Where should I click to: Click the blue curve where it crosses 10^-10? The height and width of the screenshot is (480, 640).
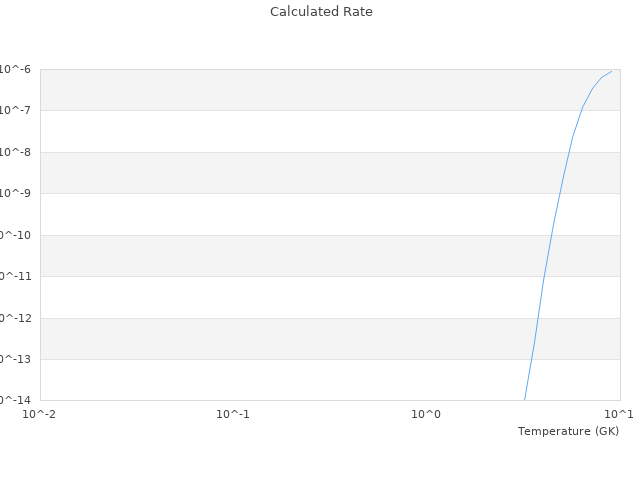pyautogui.click(x=551, y=235)
